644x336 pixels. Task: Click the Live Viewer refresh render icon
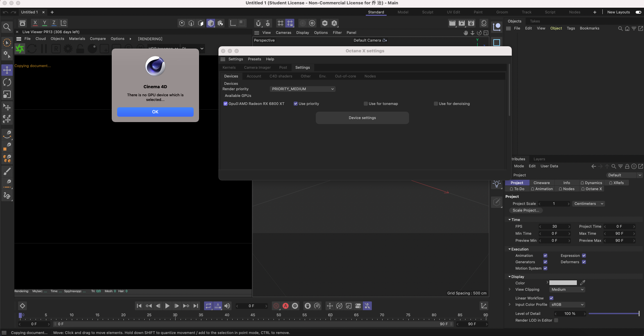32,49
